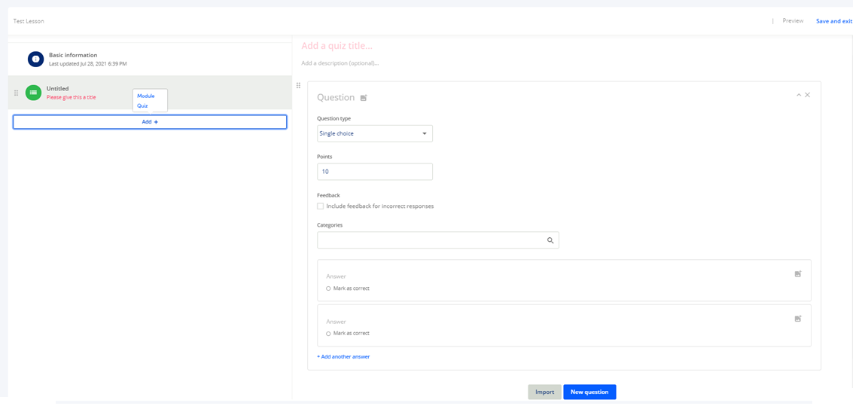The image size is (868, 409).
Task: Click Save and exit
Action: (x=833, y=21)
